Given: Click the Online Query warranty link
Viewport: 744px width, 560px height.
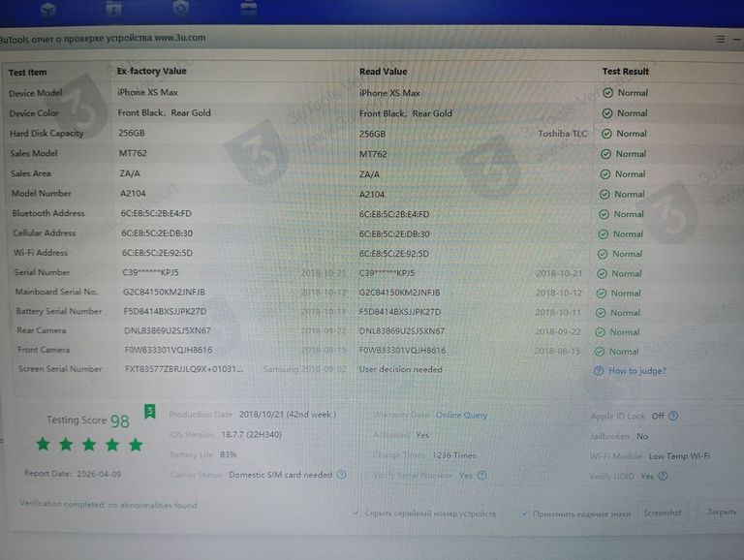Looking at the screenshot, I should pos(461,416).
